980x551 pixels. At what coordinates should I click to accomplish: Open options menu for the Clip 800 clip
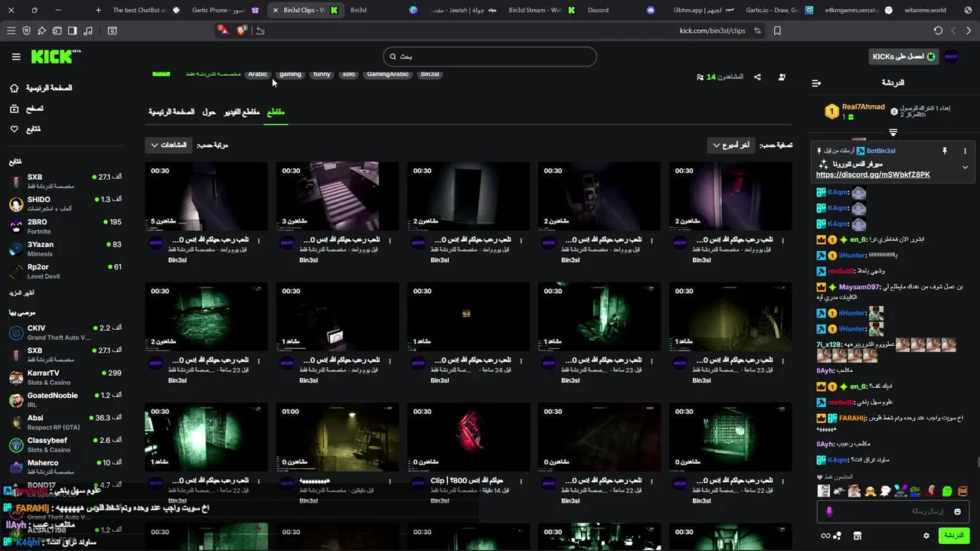[521, 482]
